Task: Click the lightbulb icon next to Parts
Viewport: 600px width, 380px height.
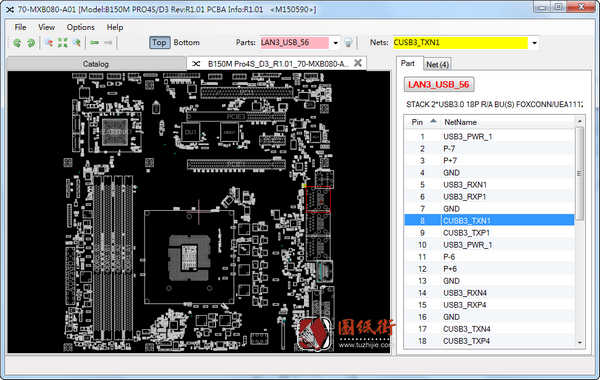Action: pos(348,43)
